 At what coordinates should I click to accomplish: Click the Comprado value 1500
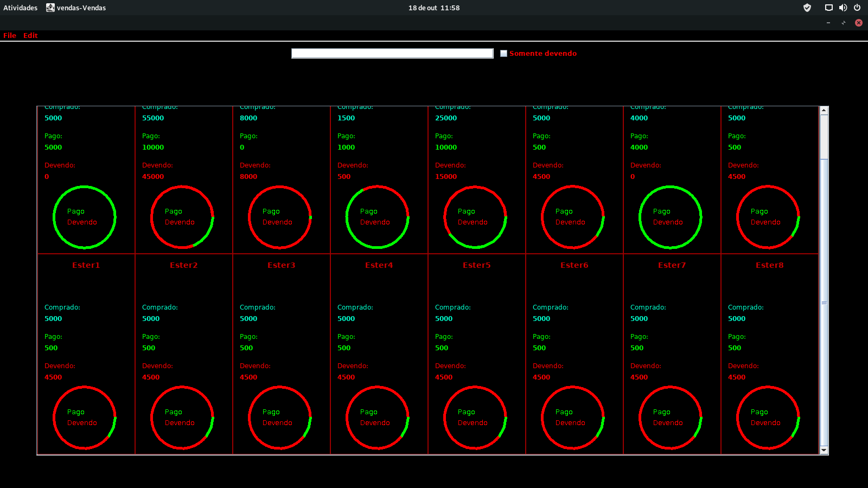tap(346, 118)
